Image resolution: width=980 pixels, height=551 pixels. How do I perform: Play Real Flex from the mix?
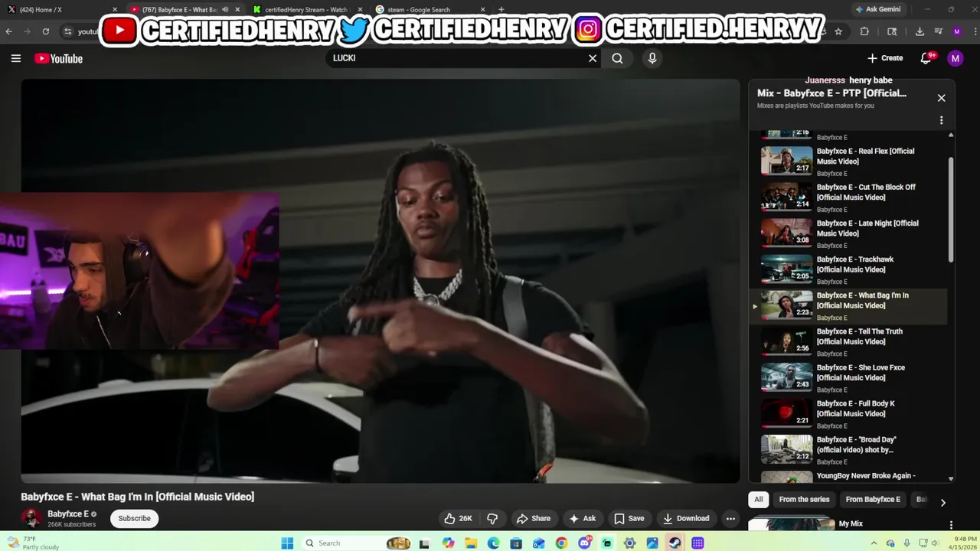[850, 161]
